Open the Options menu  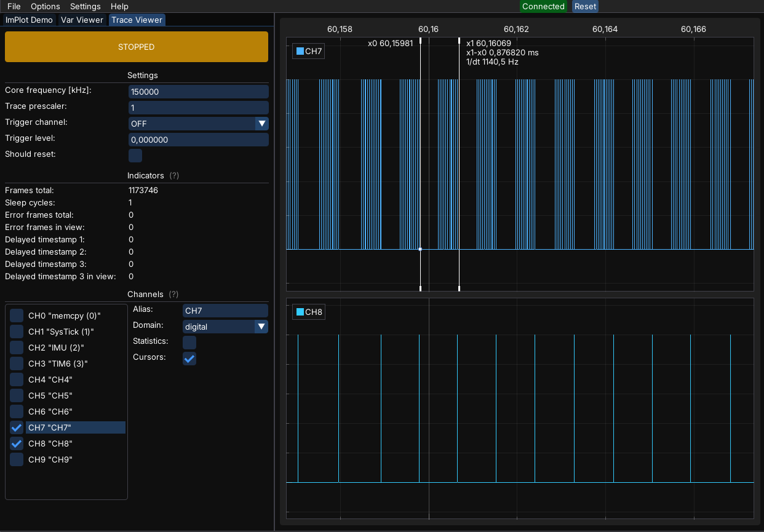(x=46, y=6)
